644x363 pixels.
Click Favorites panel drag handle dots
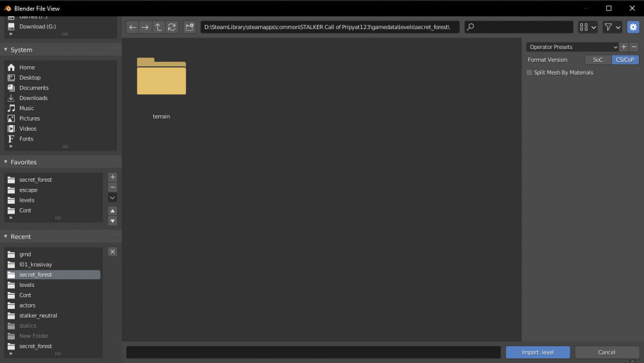click(115, 162)
